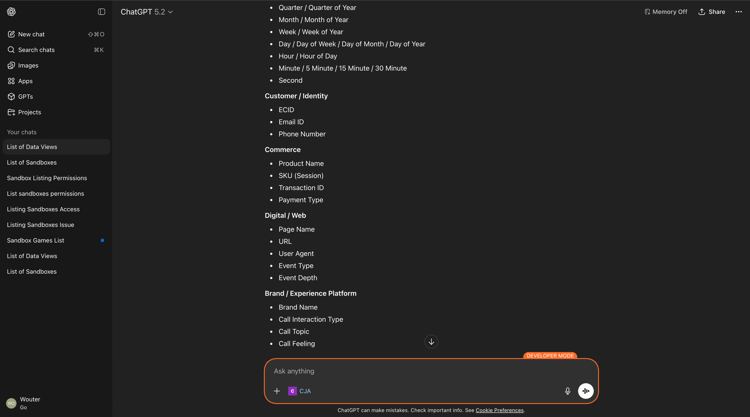
Task: Click the URL list item
Action: (285, 241)
